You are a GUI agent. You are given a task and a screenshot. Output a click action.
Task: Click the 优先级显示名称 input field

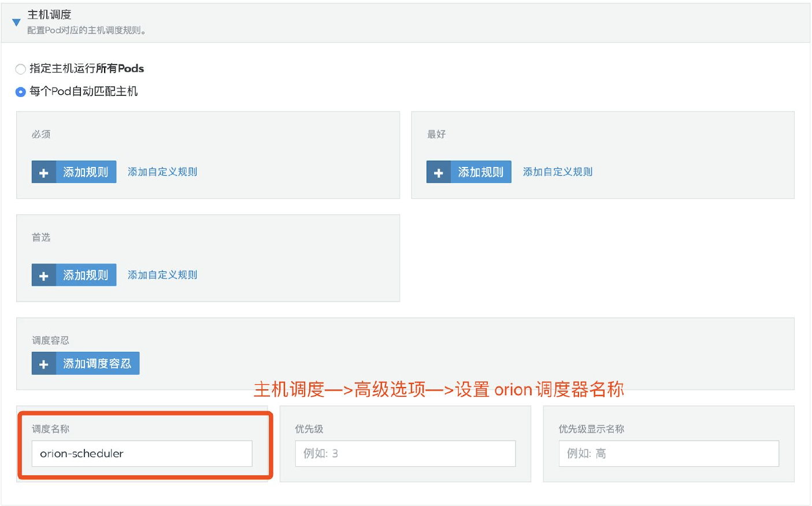coord(669,453)
